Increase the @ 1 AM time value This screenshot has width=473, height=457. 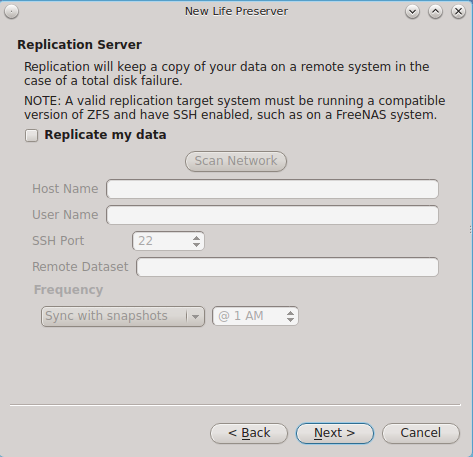(290, 313)
